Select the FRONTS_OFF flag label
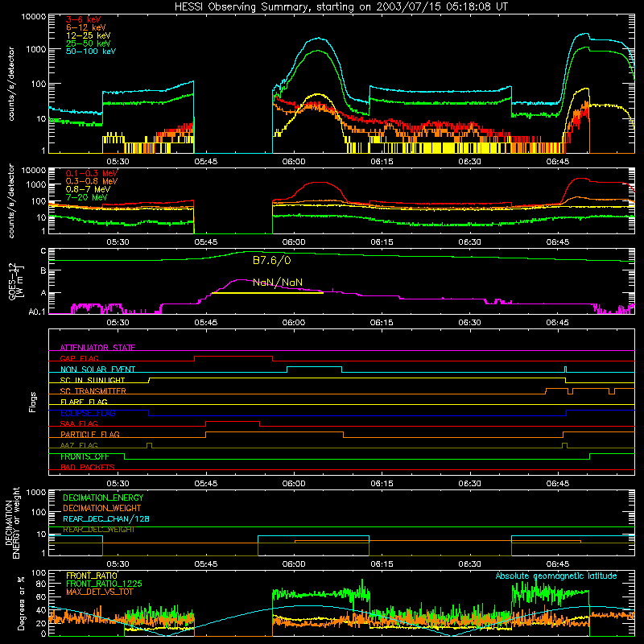 tap(85, 456)
